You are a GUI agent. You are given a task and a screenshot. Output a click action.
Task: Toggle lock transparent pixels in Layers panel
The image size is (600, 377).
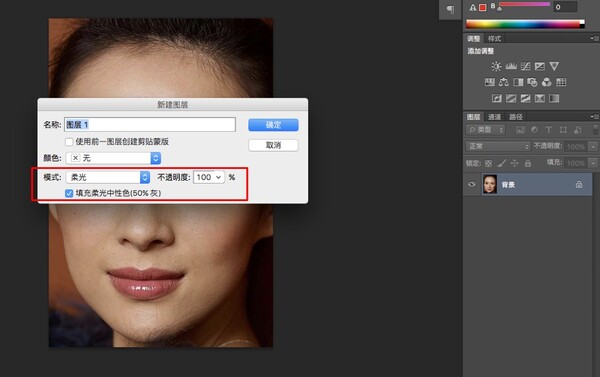[488, 163]
